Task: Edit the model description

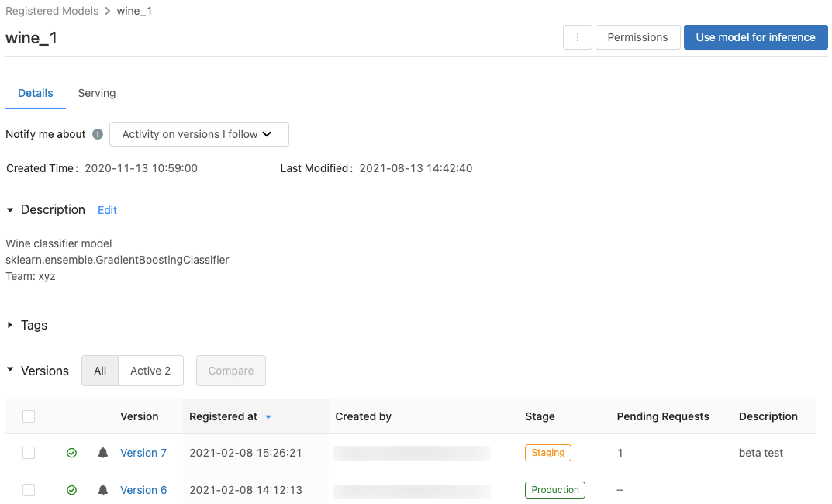Action: click(x=107, y=209)
